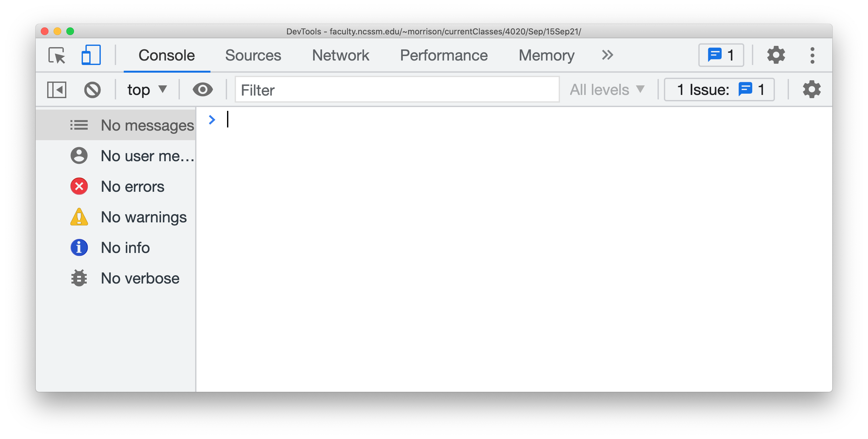Toggle the device toolbar icon
This screenshot has width=868, height=439.
pyautogui.click(x=91, y=55)
